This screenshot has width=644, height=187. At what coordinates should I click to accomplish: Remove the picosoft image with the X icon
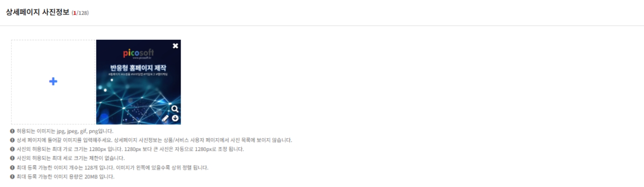[175, 46]
